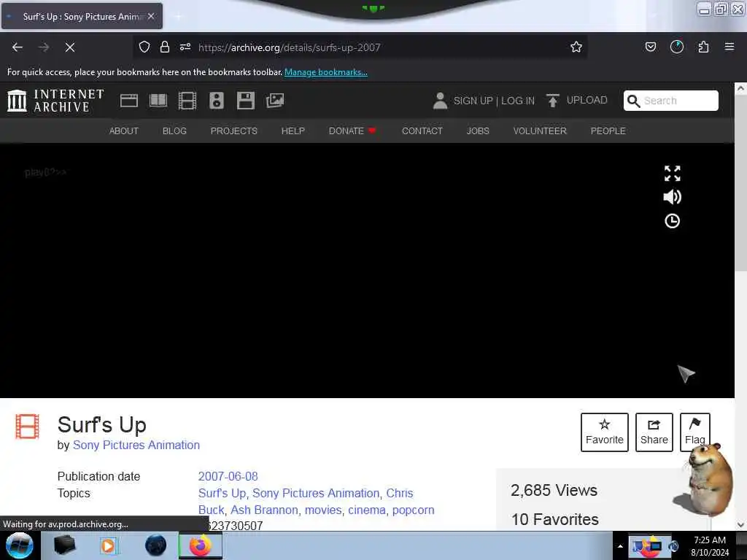The height and width of the screenshot is (560, 747).
Task: Click the movies topic link
Action: pyautogui.click(x=323, y=510)
